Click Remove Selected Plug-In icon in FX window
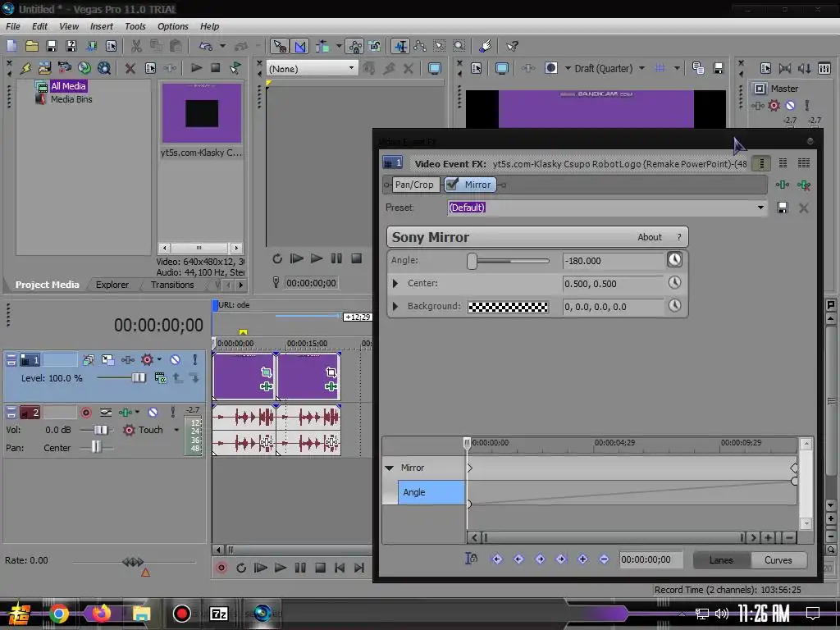Screen dimensions: 840x630 (x=804, y=185)
